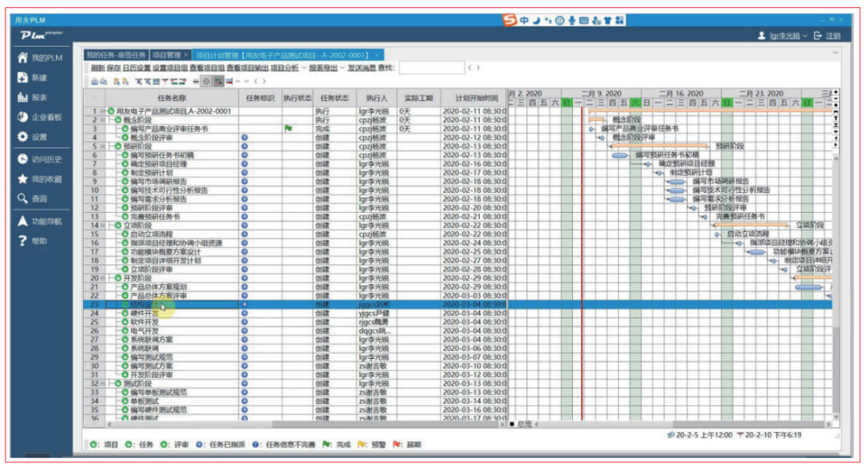
Task: Close the 项目计划管理 tab
Action: click(x=377, y=55)
